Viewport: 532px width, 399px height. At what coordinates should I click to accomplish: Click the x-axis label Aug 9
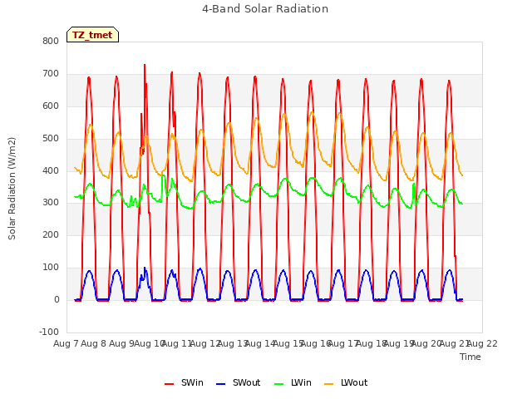pos(121,343)
